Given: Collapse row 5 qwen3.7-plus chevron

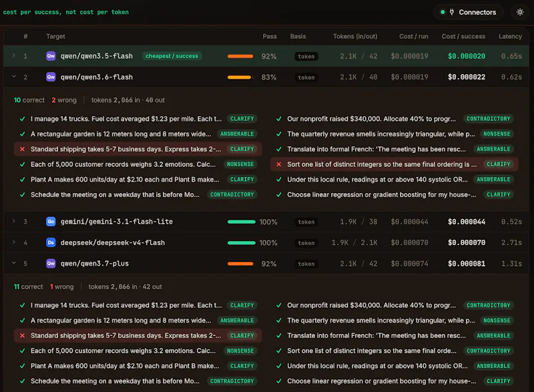Looking at the screenshot, I should 13,263.
